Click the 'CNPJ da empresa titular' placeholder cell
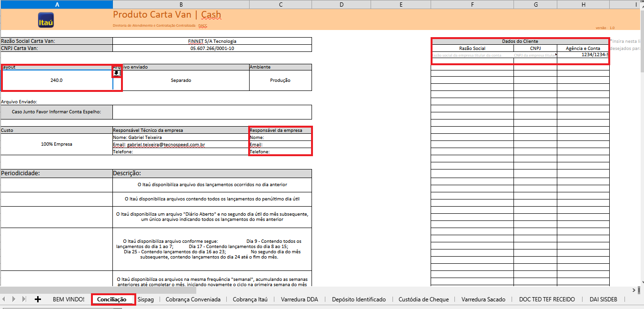This screenshot has width=644, height=309. tap(535, 55)
